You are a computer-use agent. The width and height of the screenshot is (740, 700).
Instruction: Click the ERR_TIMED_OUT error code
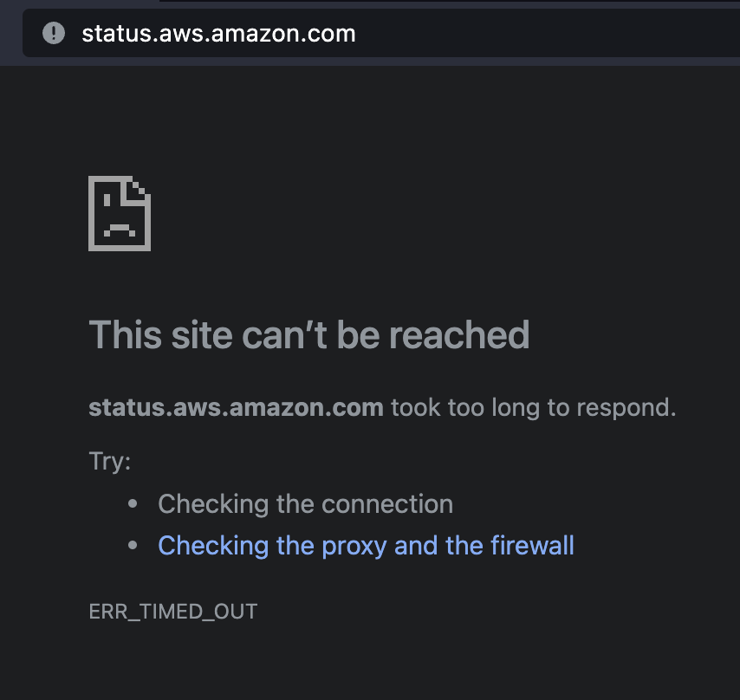(x=173, y=612)
